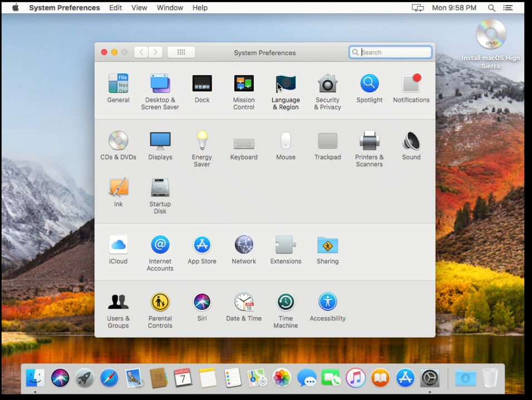Open Mouse preferences pane
The height and width of the screenshot is (400, 532).
[285, 145]
